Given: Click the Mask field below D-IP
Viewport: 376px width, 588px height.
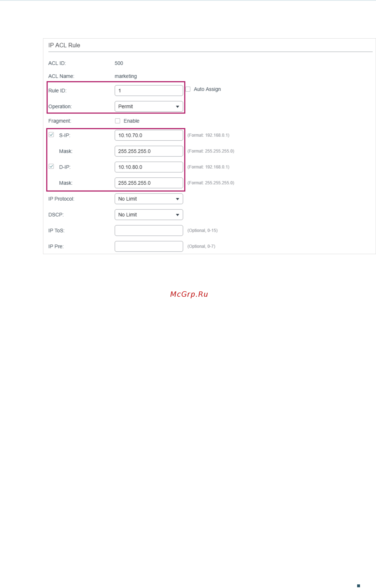Looking at the screenshot, I should coord(149,183).
